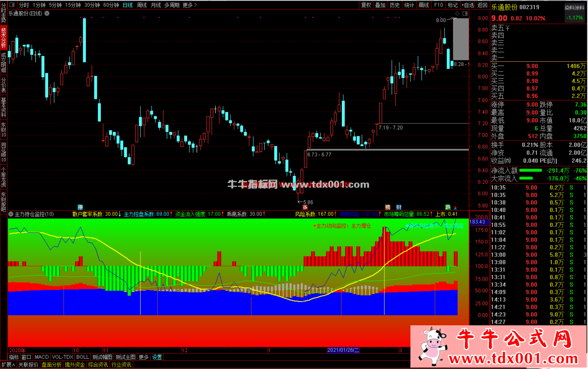The image size is (588, 369).
Task: Click the 指标 bottom tab
Action: pyautogui.click(x=14, y=357)
